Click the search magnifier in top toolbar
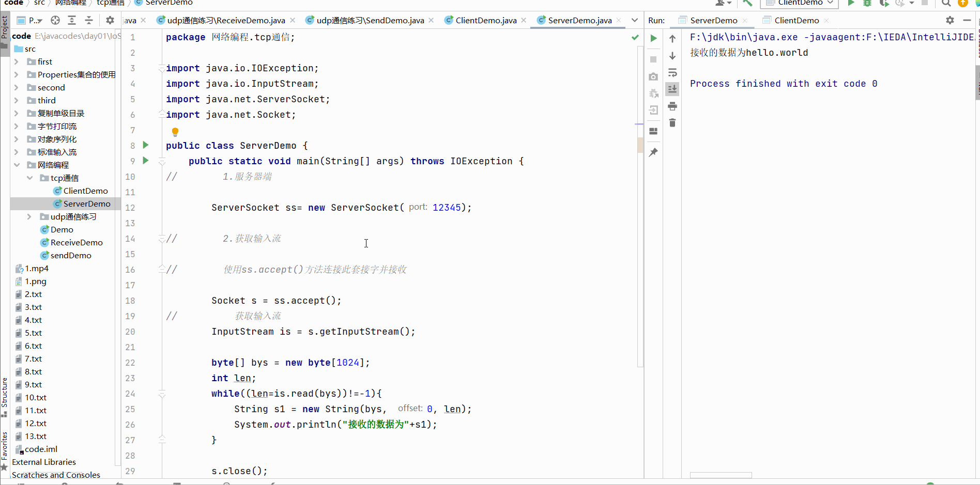This screenshot has height=485, width=980. point(946,3)
